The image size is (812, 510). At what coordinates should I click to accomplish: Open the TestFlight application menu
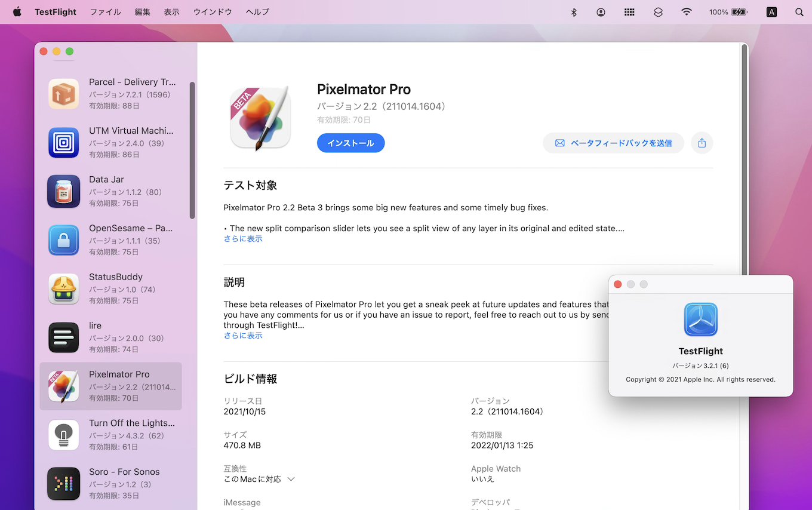point(56,12)
